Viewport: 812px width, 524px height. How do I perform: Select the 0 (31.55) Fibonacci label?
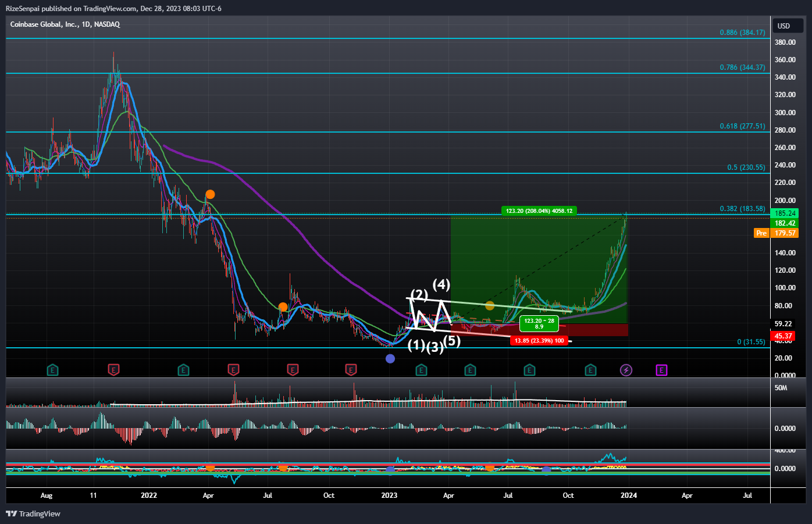752,342
